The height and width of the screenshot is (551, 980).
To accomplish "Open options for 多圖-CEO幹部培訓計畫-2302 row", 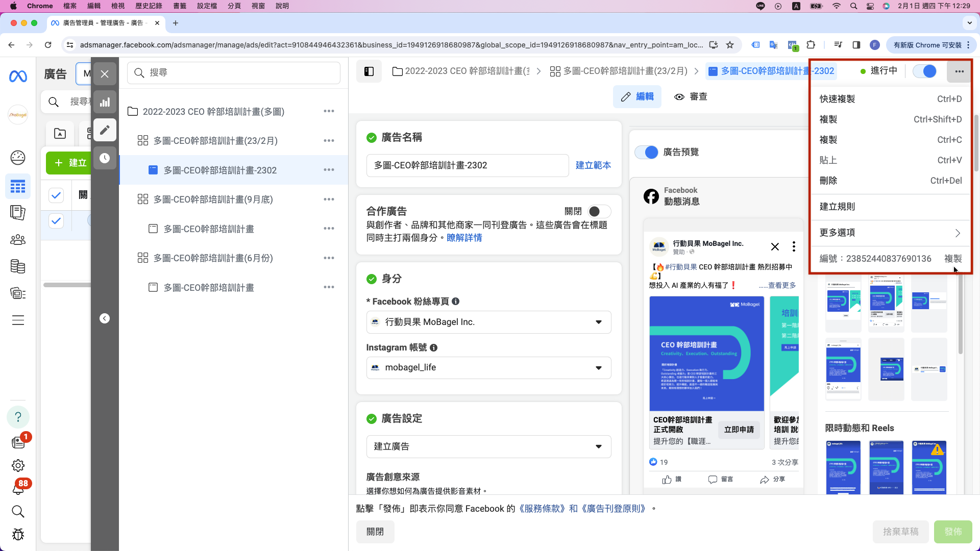I will tap(329, 170).
